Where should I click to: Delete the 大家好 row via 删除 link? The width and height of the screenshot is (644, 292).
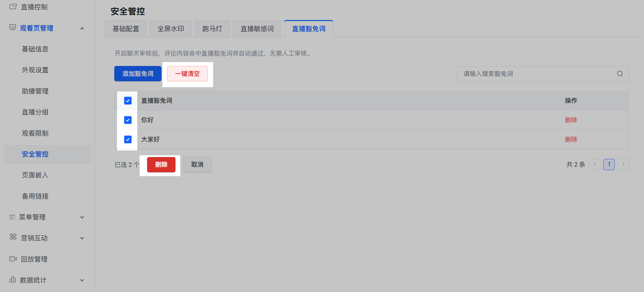pos(571,139)
